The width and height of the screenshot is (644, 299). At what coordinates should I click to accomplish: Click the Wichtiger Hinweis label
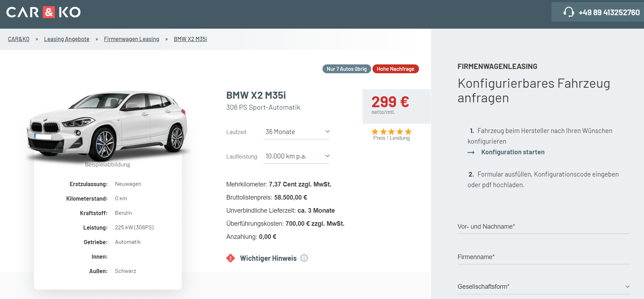point(268,258)
